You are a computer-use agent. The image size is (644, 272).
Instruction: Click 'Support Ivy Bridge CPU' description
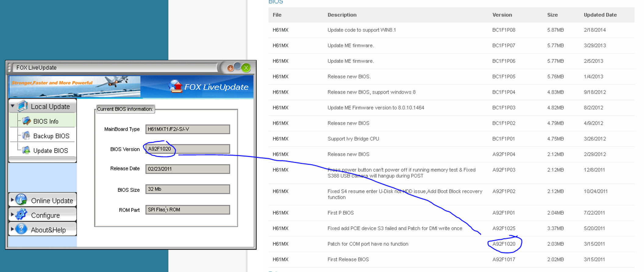pyautogui.click(x=353, y=139)
